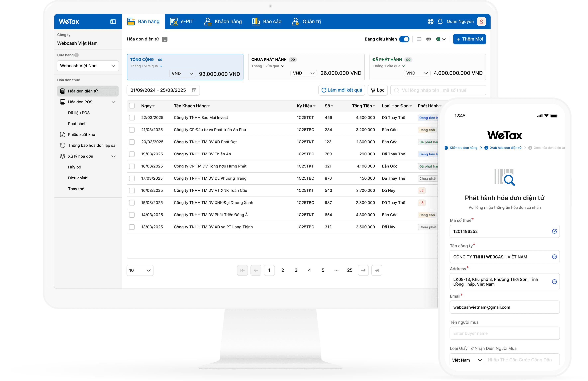Click the globe language icon
This screenshot has height=381, width=588.
click(x=430, y=22)
